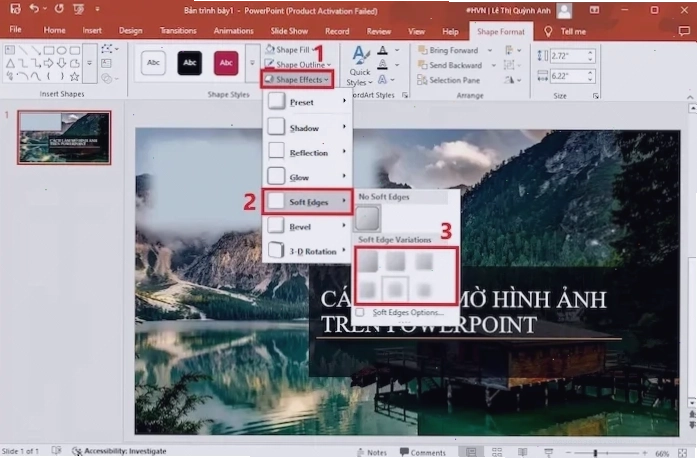Screen dimensions: 697x458
Task: Open Customize Quick Access Toolbar arrow
Action: point(97,9)
